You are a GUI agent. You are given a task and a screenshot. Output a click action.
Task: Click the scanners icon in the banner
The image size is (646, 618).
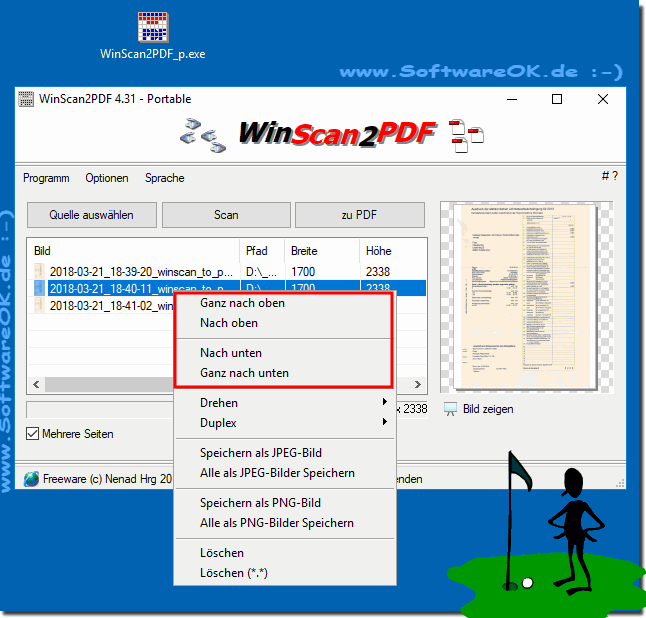203,135
